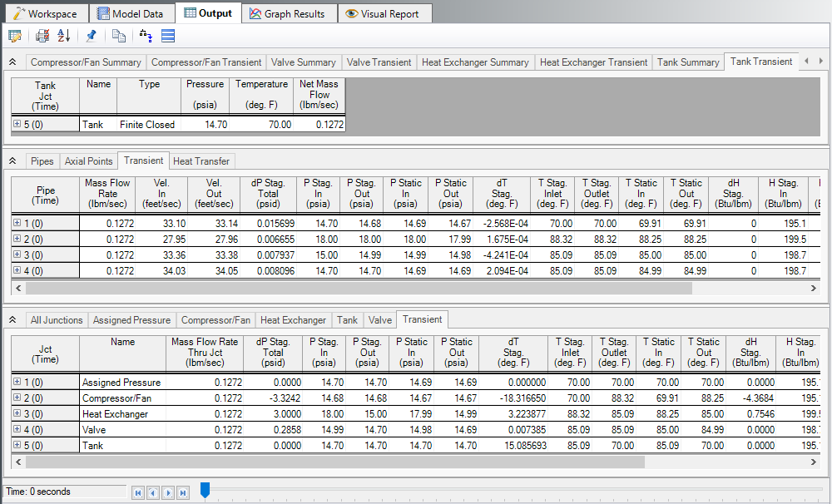Click the transfer results hierarchy icon
Image resolution: width=832 pixels, height=504 pixels.
(146, 36)
